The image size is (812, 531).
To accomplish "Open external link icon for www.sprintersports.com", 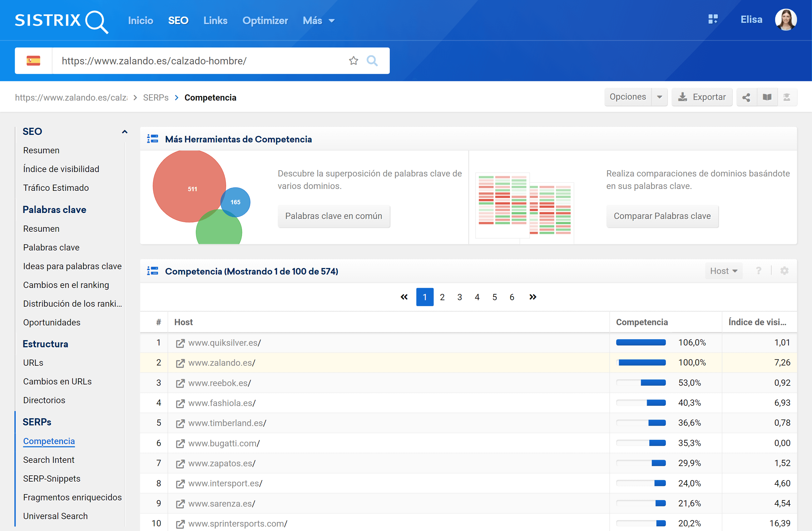I will tap(180, 524).
